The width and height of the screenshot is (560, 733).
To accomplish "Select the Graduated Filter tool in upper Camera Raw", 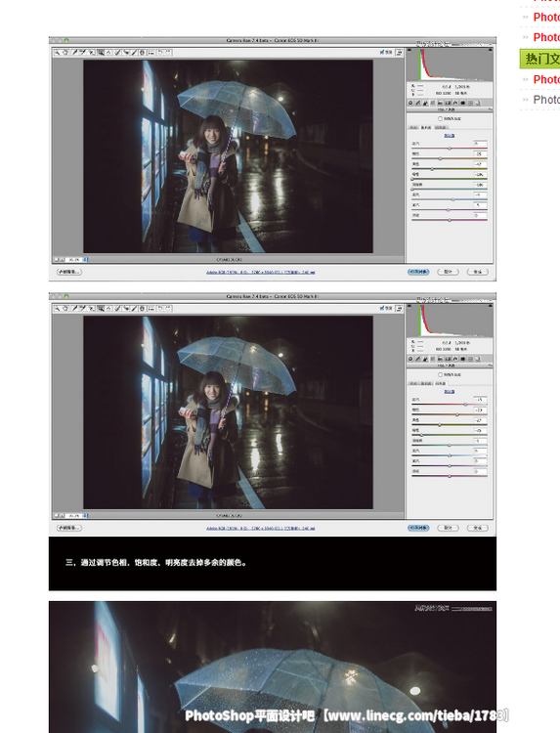I will (x=142, y=53).
